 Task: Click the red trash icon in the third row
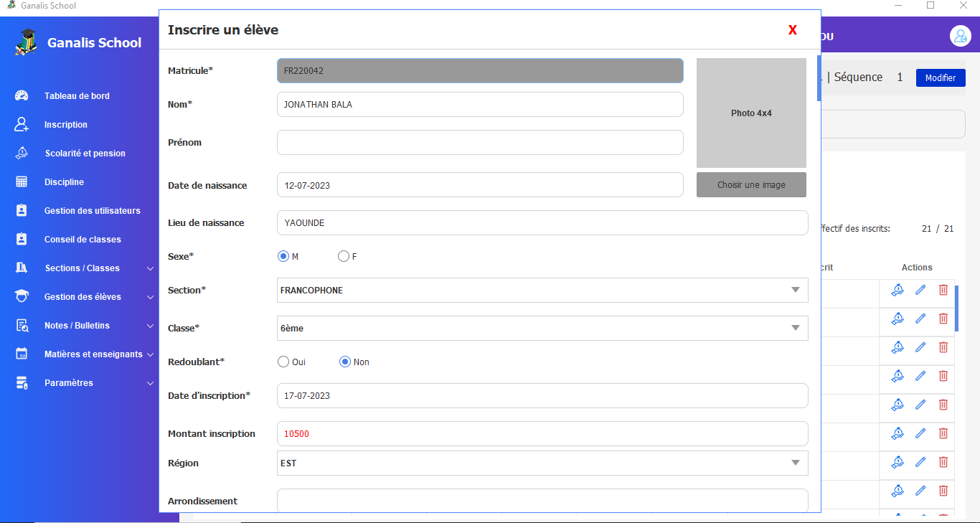pos(943,347)
